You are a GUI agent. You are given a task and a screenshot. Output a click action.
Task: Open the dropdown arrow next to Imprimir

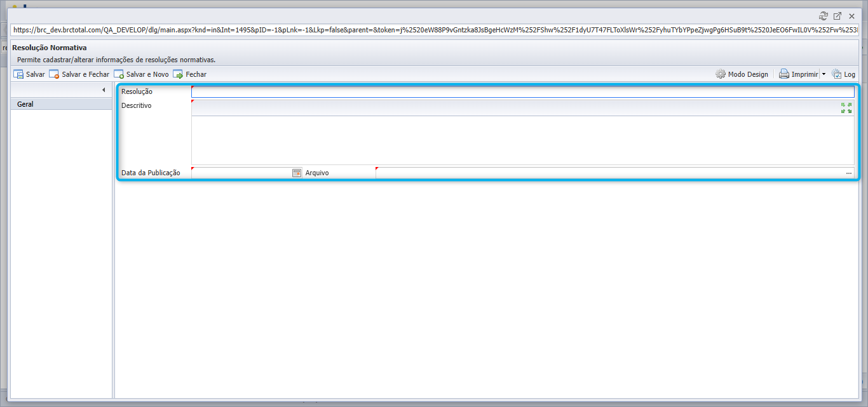[824, 74]
